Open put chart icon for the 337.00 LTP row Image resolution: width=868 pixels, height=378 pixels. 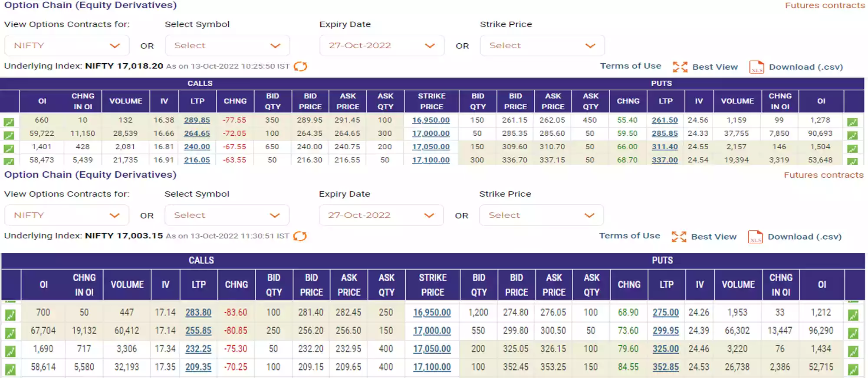[x=852, y=161]
